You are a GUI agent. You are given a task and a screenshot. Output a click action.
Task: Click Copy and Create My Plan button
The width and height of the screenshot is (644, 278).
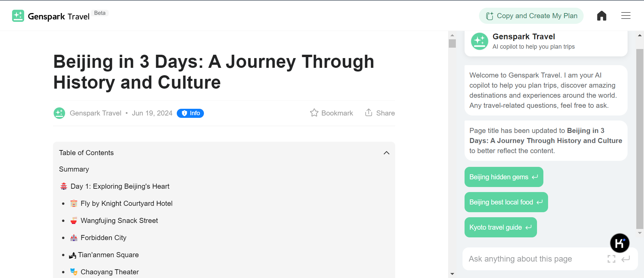[x=531, y=16]
